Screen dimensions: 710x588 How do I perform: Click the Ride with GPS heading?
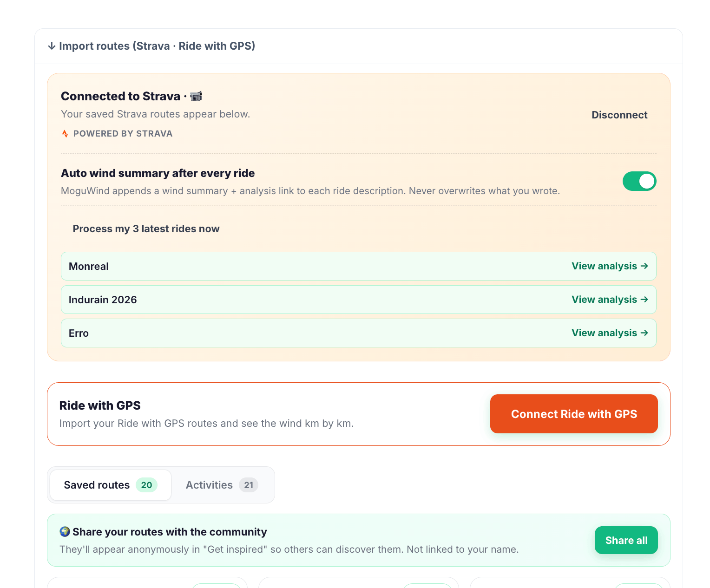(100, 405)
